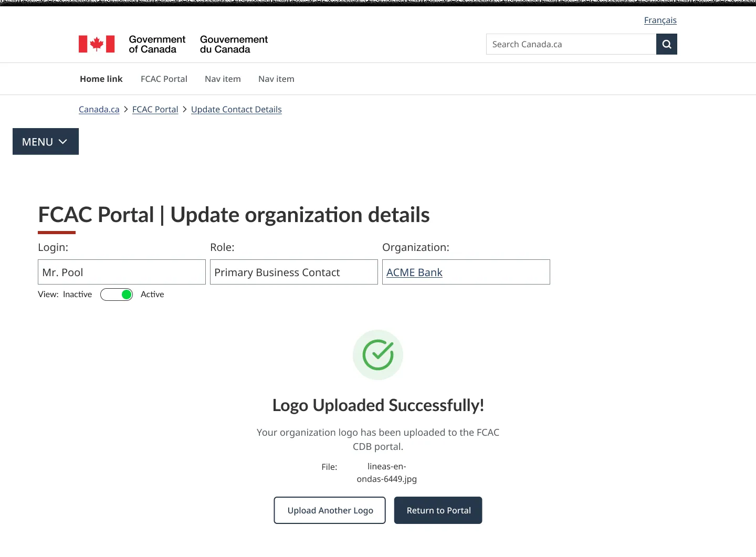
Task: Click the Role: field label
Action: 222,247
